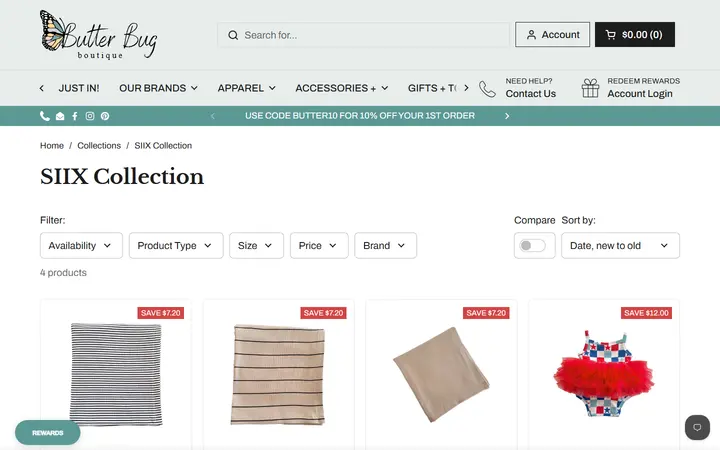
Task: Show next announcement with right arrow
Action: click(x=507, y=116)
